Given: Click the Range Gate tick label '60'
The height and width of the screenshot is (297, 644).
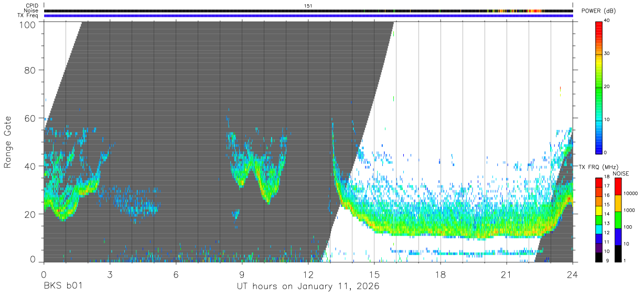Looking at the screenshot, I should tap(30, 118).
